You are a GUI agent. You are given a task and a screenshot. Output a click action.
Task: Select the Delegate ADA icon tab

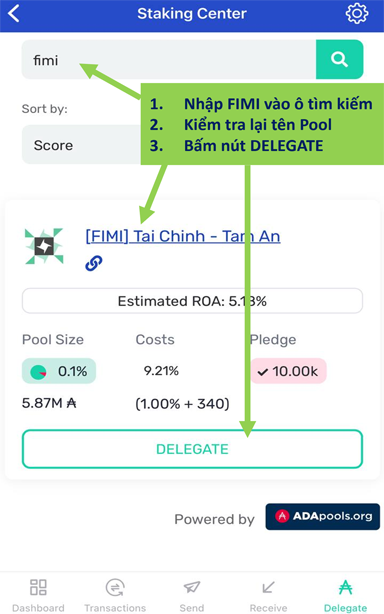coord(345,587)
